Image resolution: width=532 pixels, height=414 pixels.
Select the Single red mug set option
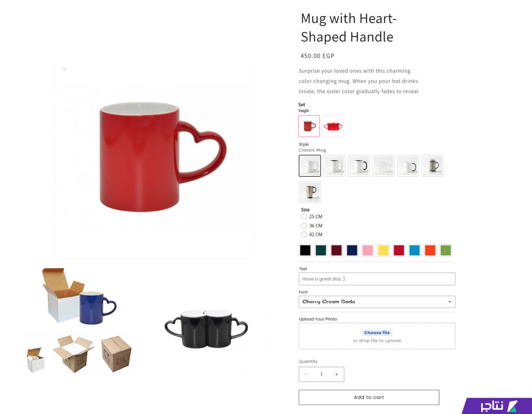(x=309, y=126)
